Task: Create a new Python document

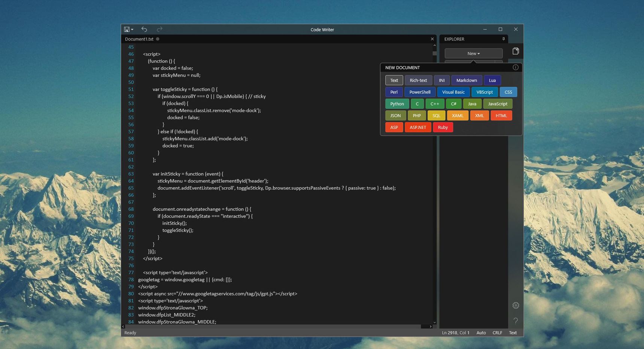Action: (397, 104)
